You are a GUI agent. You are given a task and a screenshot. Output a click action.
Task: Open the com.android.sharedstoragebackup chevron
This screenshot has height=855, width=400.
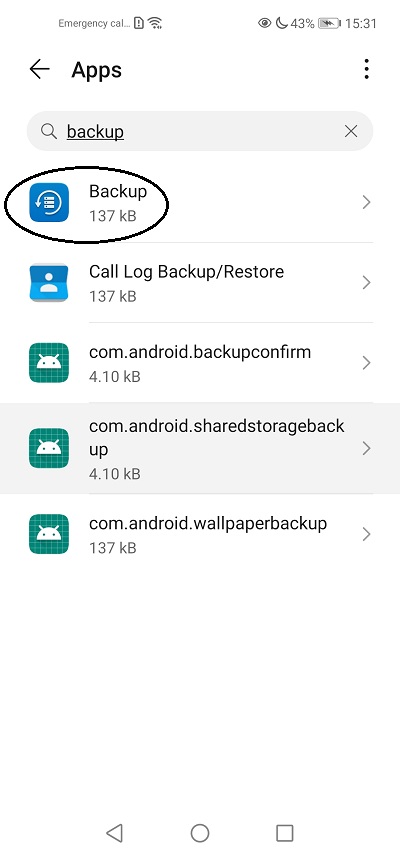coord(366,448)
